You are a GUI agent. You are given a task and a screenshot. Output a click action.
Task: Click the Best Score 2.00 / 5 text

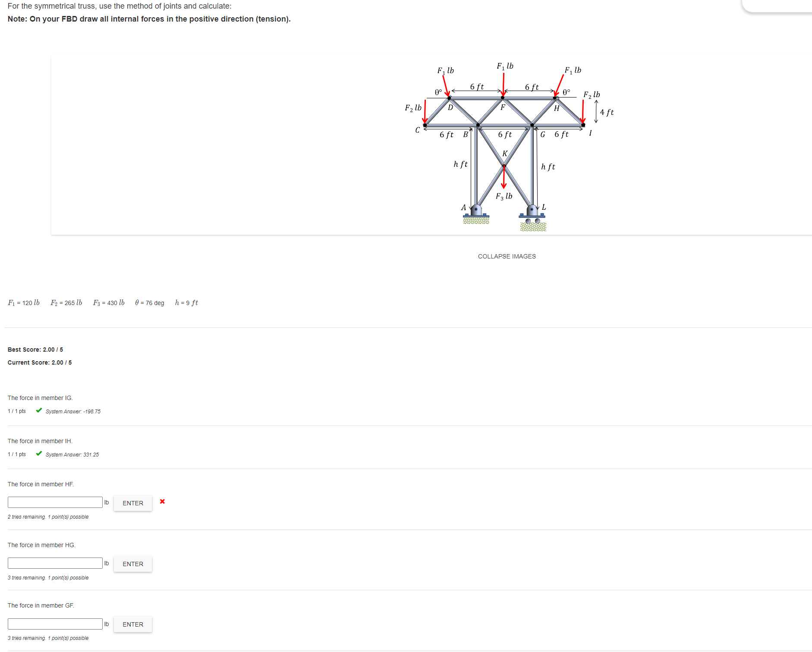pyautogui.click(x=35, y=350)
